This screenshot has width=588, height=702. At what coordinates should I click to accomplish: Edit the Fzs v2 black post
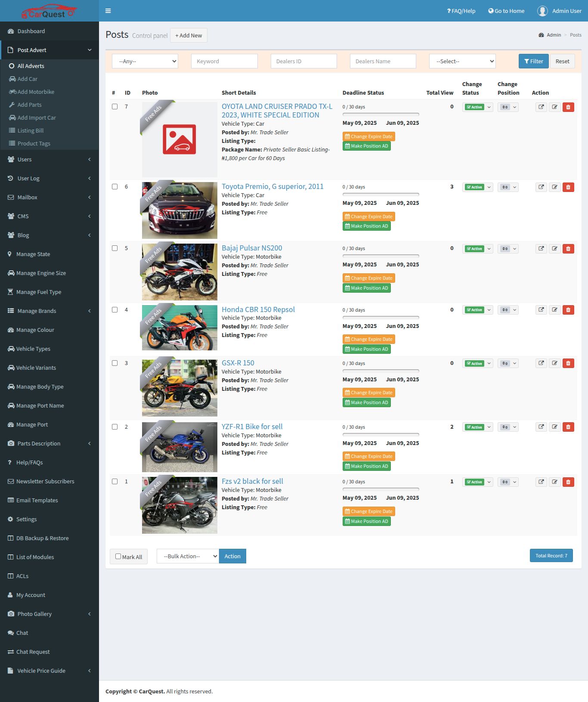555,482
